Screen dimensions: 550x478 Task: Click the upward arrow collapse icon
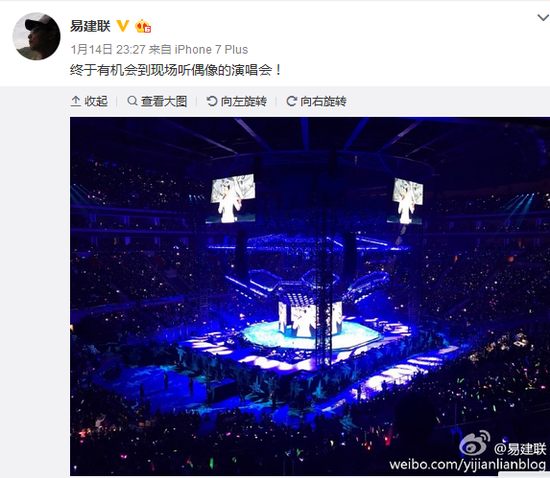[x=76, y=101]
